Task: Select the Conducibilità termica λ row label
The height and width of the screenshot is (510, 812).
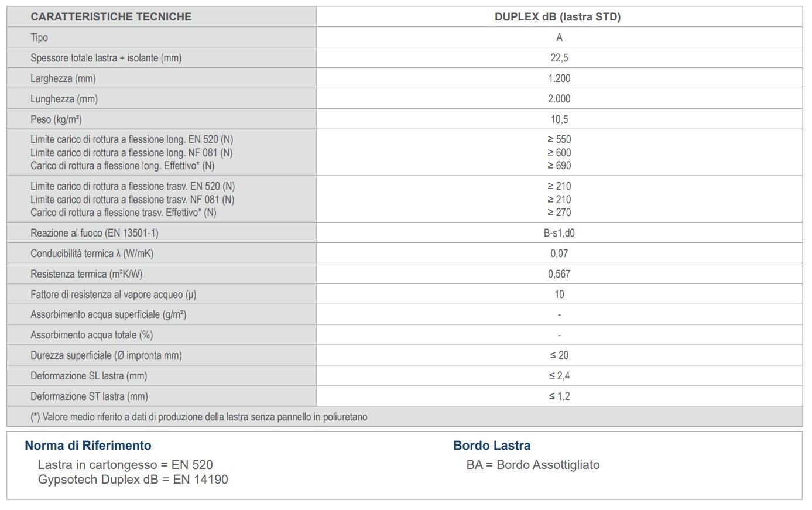Action: click(92, 254)
